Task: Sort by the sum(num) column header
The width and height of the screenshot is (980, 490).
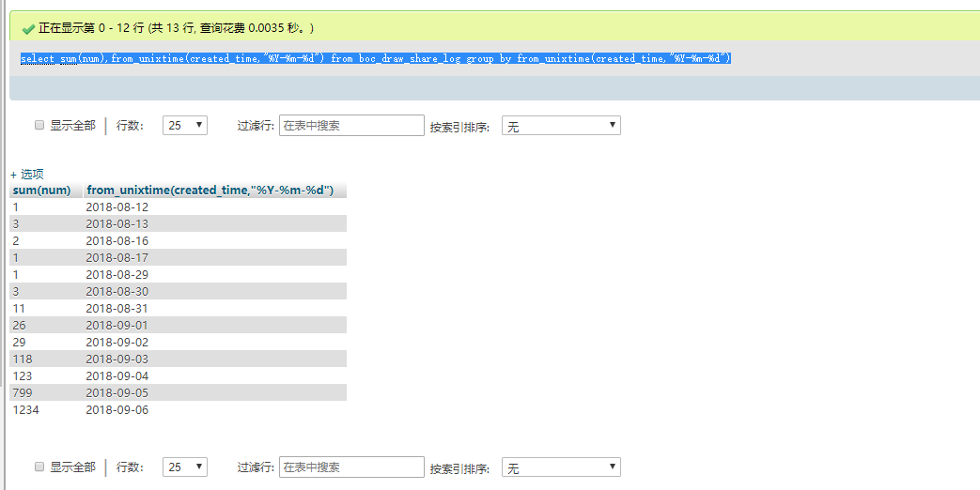Action: click(x=42, y=191)
